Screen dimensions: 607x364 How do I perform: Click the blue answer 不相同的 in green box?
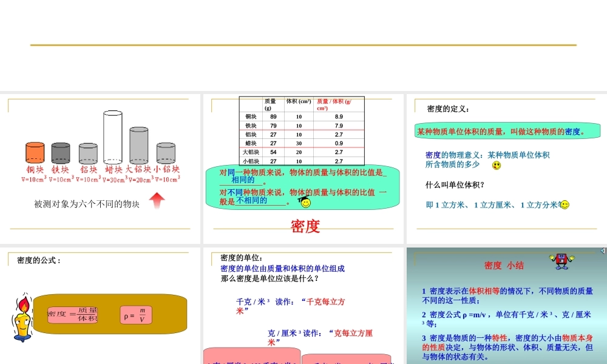(x=252, y=200)
